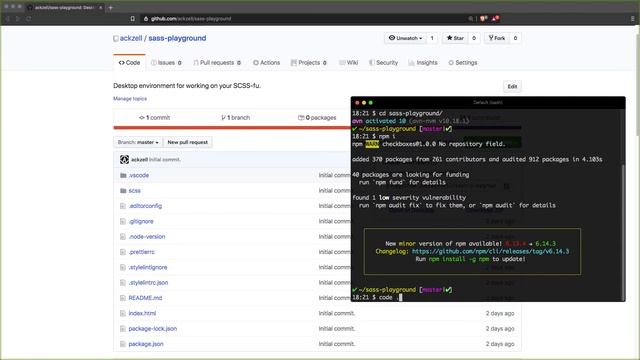Open the .vscode folder
640x360 pixels.
point(139,175)
